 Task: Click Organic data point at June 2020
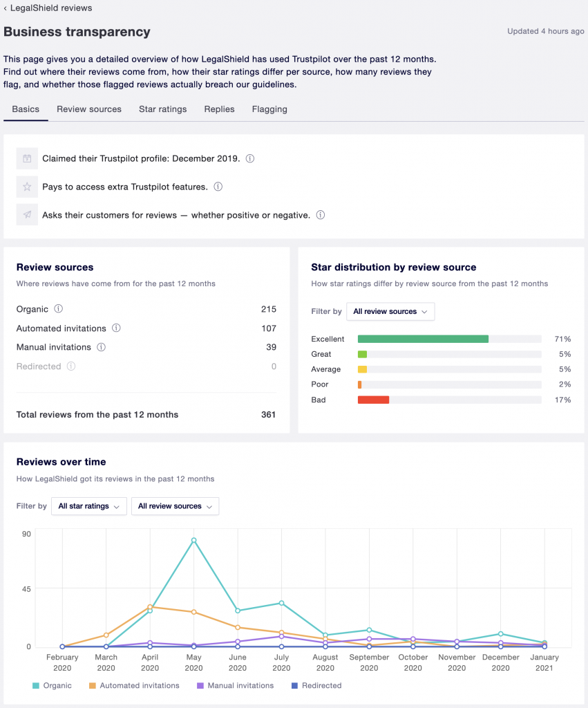(x=238, y=611)
